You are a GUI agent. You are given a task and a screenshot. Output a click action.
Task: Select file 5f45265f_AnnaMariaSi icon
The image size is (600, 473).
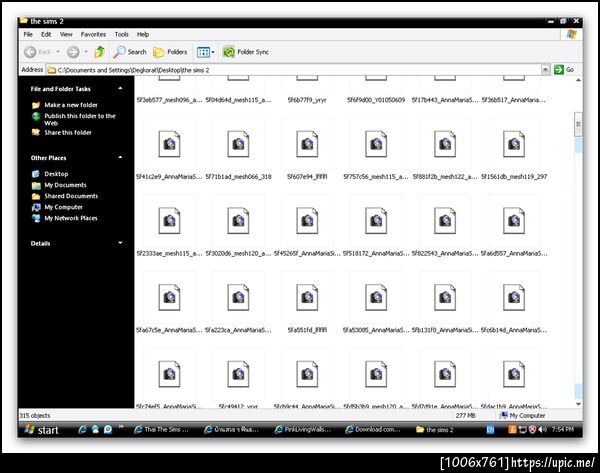tap(307, 220)
